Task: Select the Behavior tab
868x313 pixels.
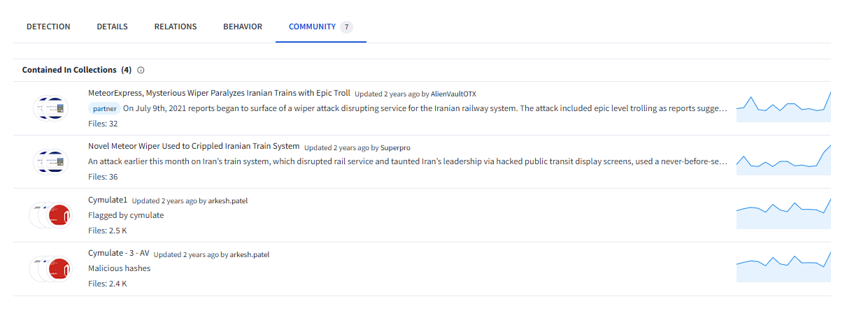Action: tap(243, 27)
